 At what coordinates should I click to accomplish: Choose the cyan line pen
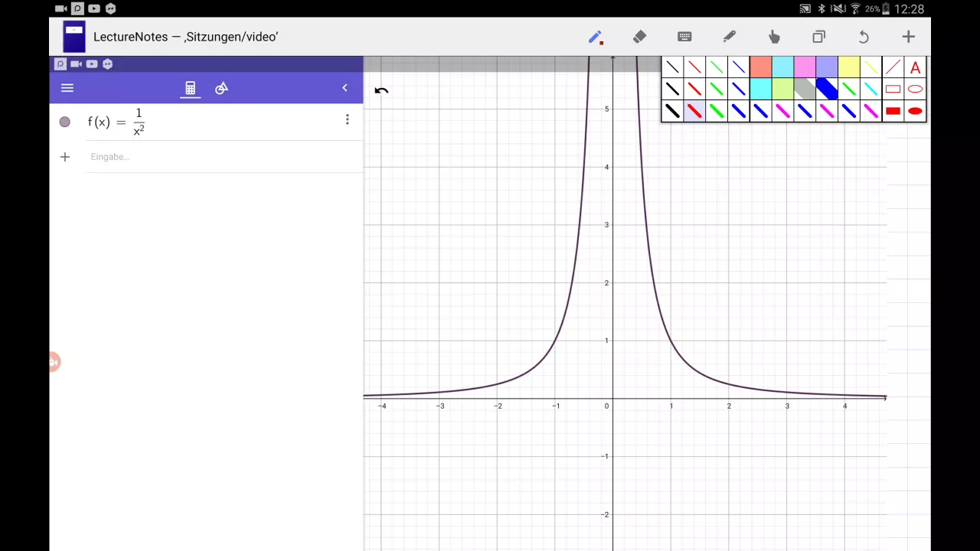click(x=871, y=90)
